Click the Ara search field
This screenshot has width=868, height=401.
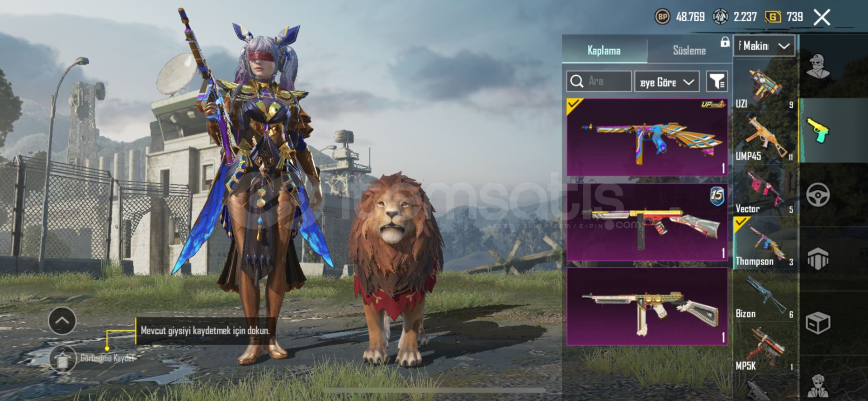pos(599,81)
